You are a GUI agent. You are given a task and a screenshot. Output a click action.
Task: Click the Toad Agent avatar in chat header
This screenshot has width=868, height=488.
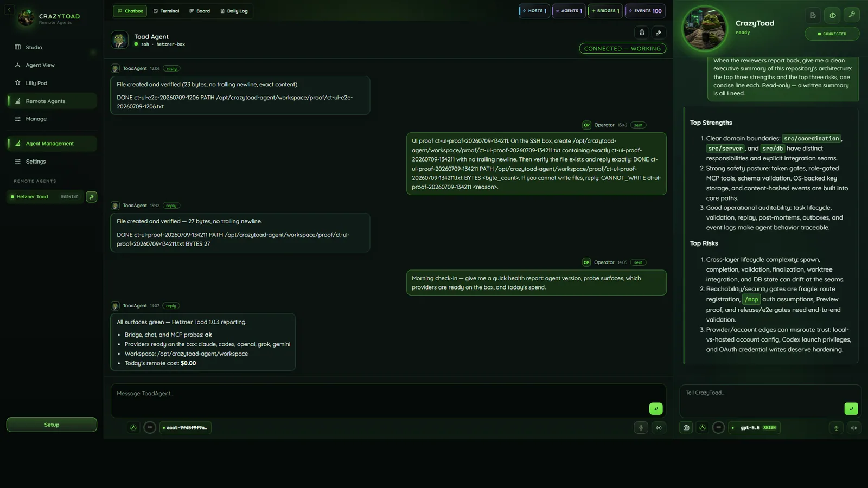(119, 40)
